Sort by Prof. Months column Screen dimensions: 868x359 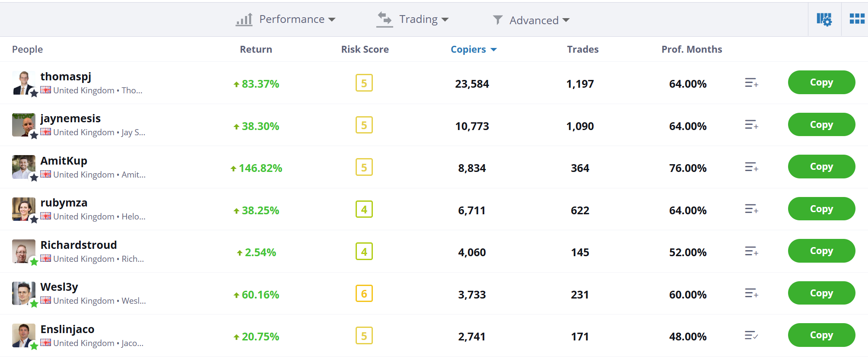tap(691, 50)
